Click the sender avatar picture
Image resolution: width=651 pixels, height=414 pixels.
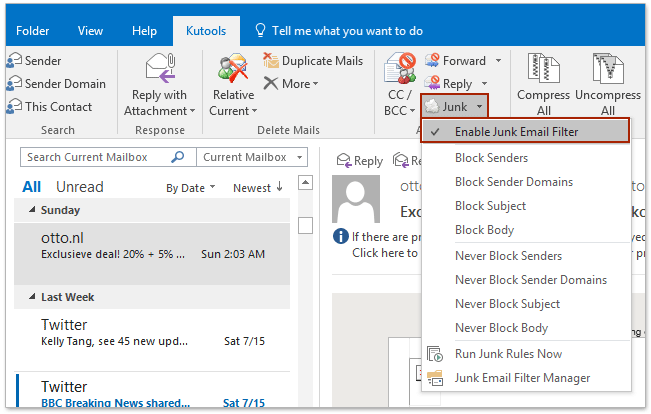[x=356, y=199]
